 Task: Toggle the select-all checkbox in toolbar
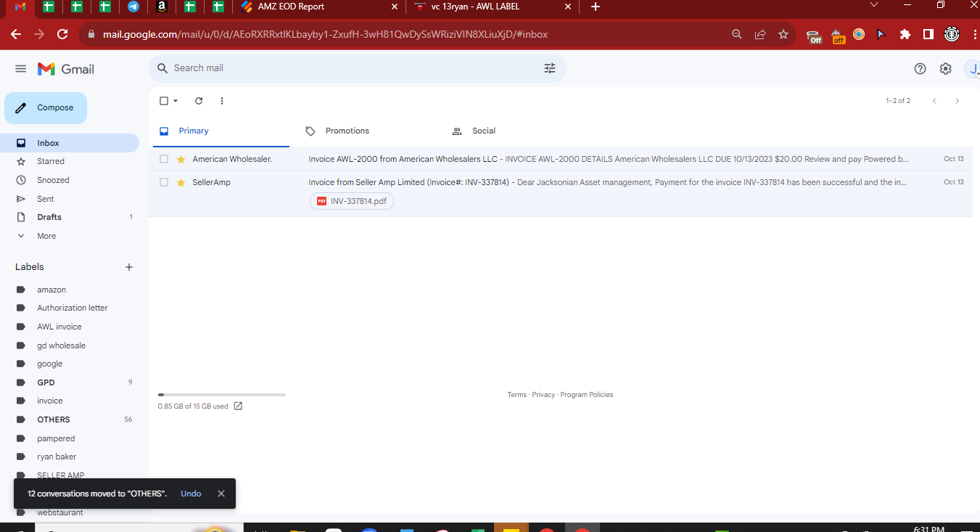(164, 101)
